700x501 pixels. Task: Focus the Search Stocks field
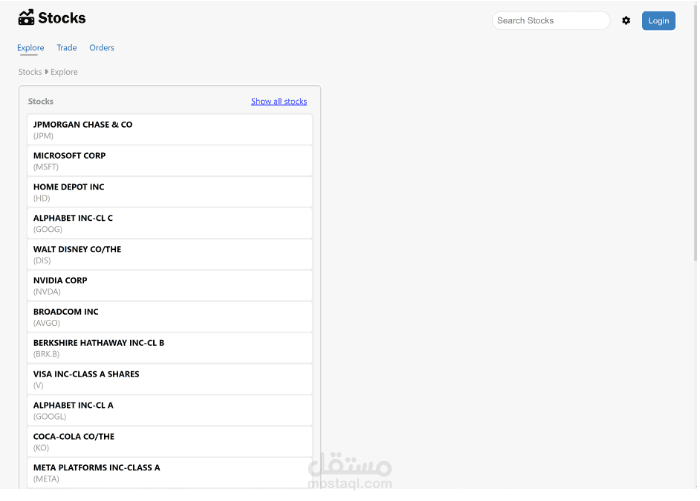(551, 21)
